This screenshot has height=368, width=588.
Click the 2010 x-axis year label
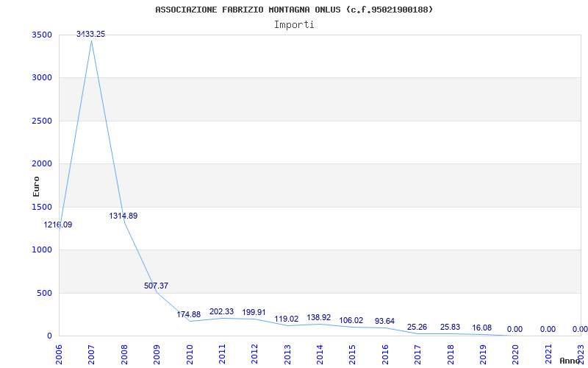190,354
